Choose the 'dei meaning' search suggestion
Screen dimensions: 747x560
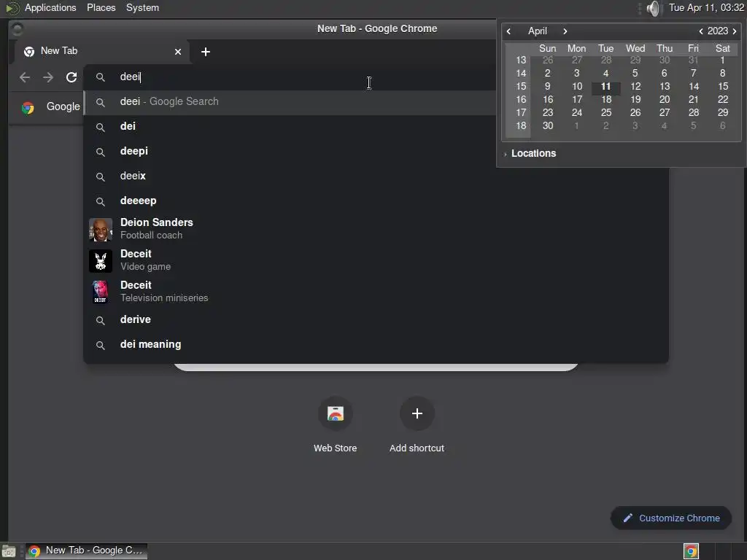(376, 345)
